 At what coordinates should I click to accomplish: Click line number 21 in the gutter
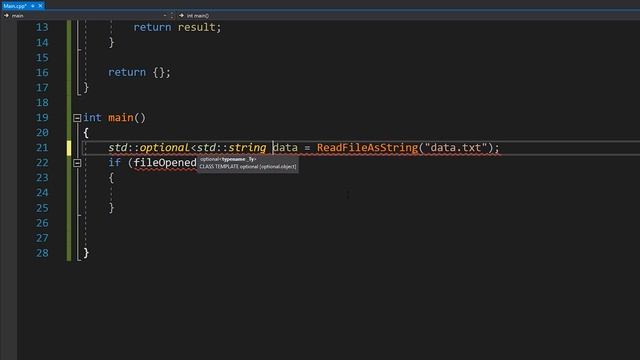pos(42,148)
